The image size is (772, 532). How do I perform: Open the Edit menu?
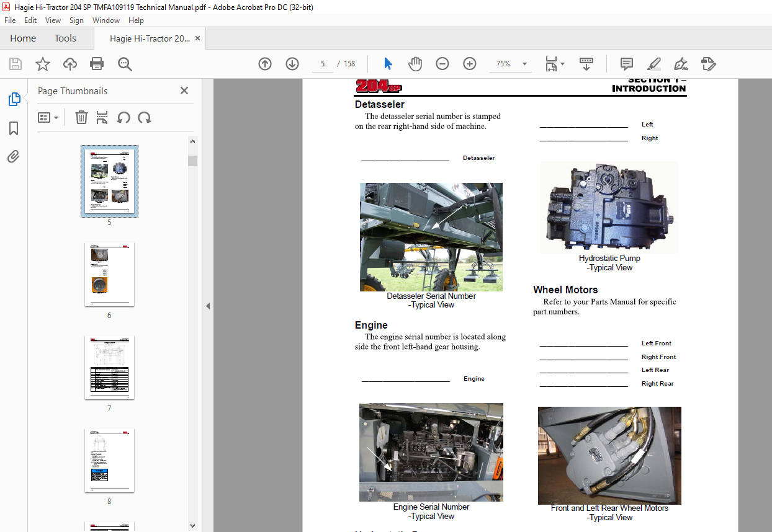click(x=30, y=20)
